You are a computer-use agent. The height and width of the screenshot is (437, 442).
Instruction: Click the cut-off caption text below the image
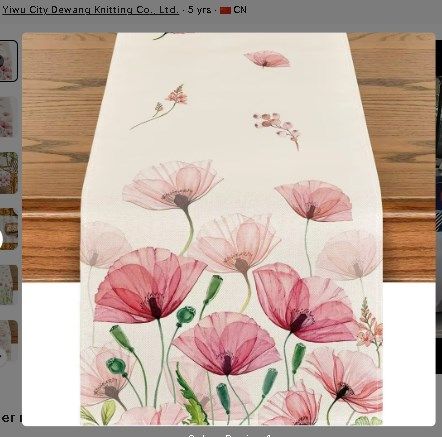[x=229, y=435]
